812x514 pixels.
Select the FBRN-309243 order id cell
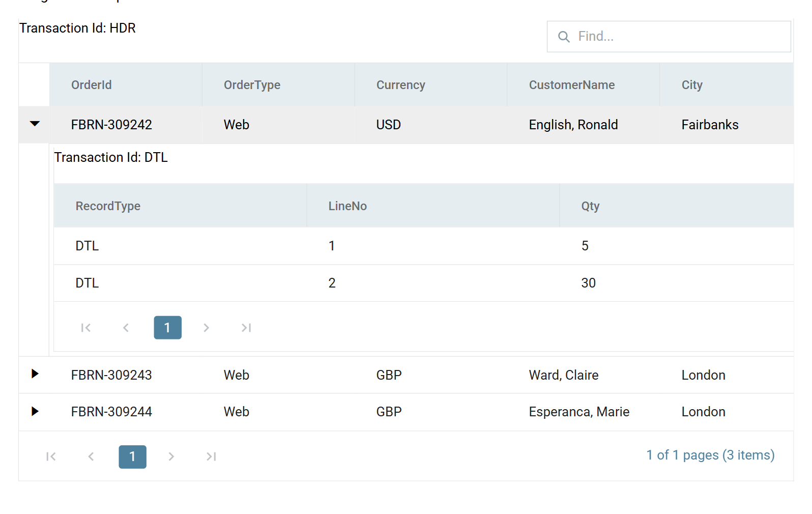coord(126,375)
